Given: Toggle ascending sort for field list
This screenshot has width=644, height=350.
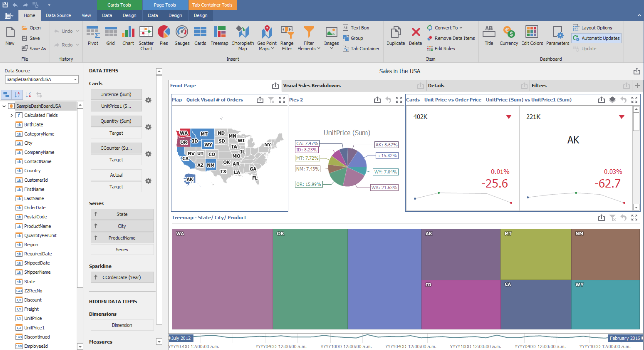Looking at the screenshot, I should 17,95.
